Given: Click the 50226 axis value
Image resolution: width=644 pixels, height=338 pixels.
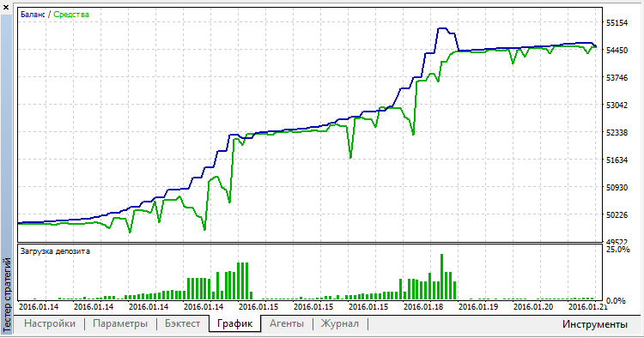Looking at the screenshot, I should 617,215.
